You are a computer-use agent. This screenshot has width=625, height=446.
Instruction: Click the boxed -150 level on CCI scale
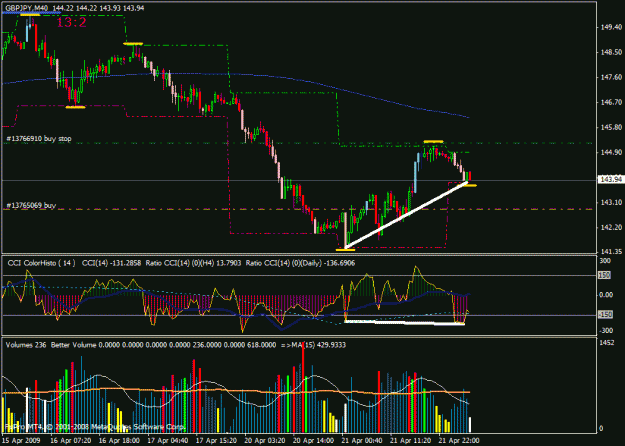[605, 315]
